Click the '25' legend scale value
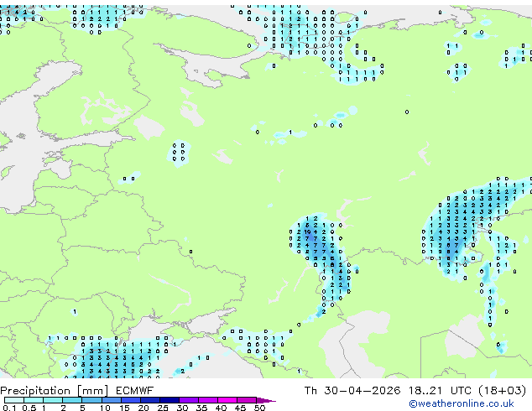The height and width of the screenshot is (411, 532). [x=163, y=408]
